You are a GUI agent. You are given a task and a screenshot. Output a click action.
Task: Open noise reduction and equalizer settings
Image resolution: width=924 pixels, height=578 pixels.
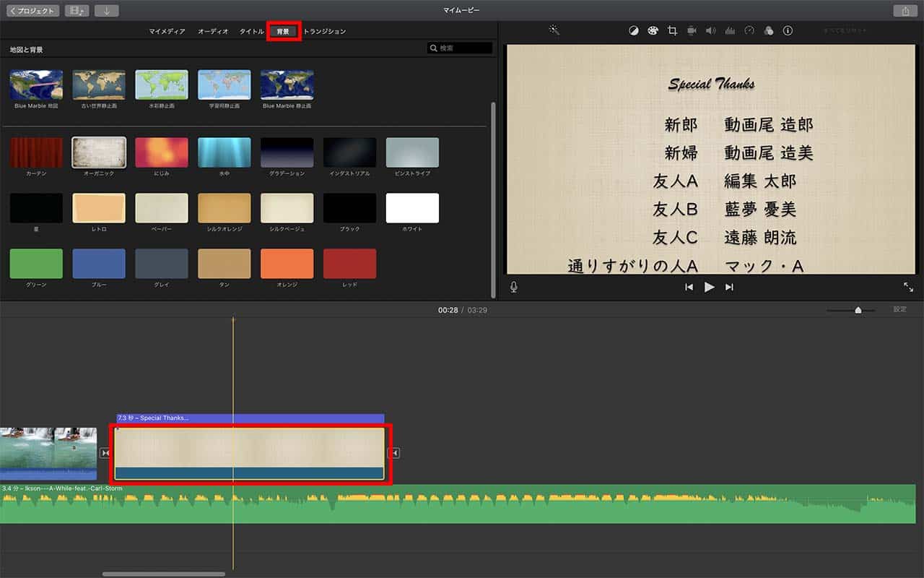pos(730,31)
